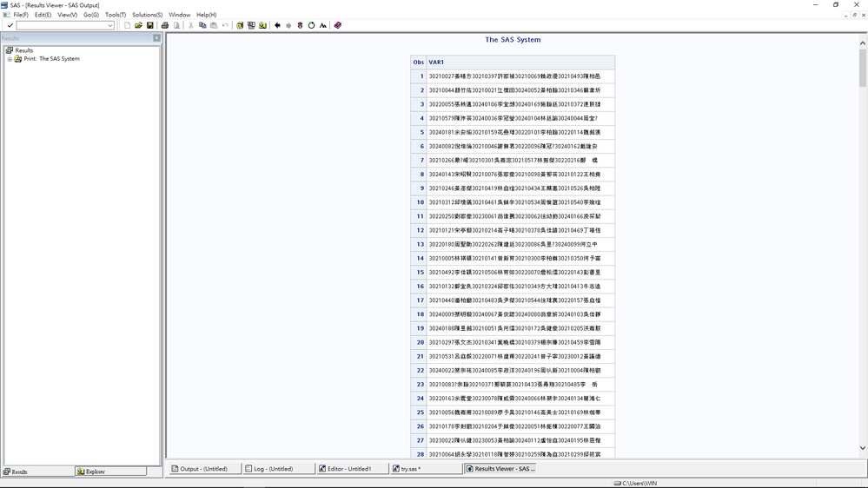Click the Obs column header
This screenshot has height=488, width=868.
(x=419, y=63)
